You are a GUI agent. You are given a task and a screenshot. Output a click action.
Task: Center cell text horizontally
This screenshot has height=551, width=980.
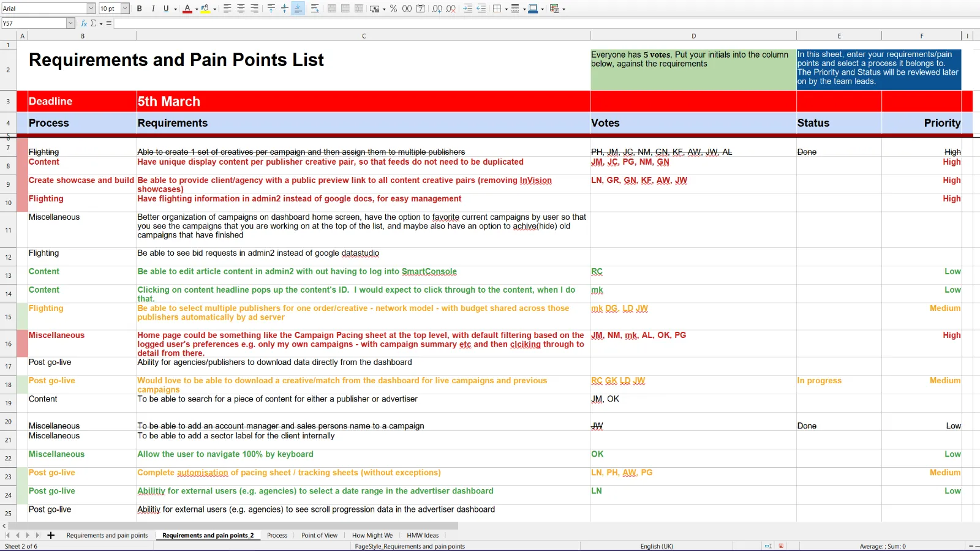pos(241,9)
